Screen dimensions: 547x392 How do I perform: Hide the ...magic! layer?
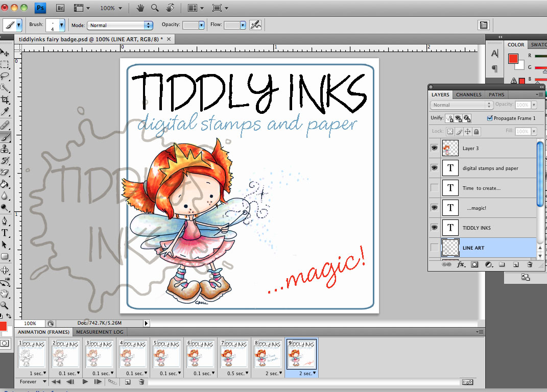point(434,208)
